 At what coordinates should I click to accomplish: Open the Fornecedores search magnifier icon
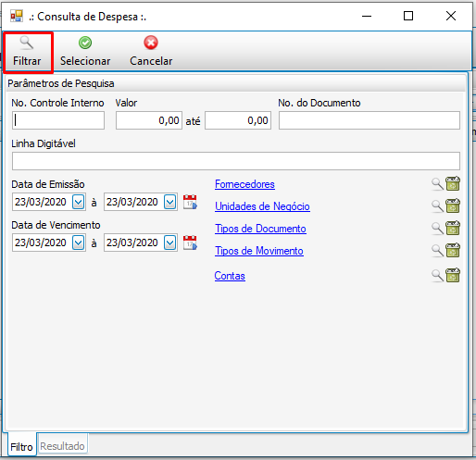pyautogui.click(x=437, y=184)
